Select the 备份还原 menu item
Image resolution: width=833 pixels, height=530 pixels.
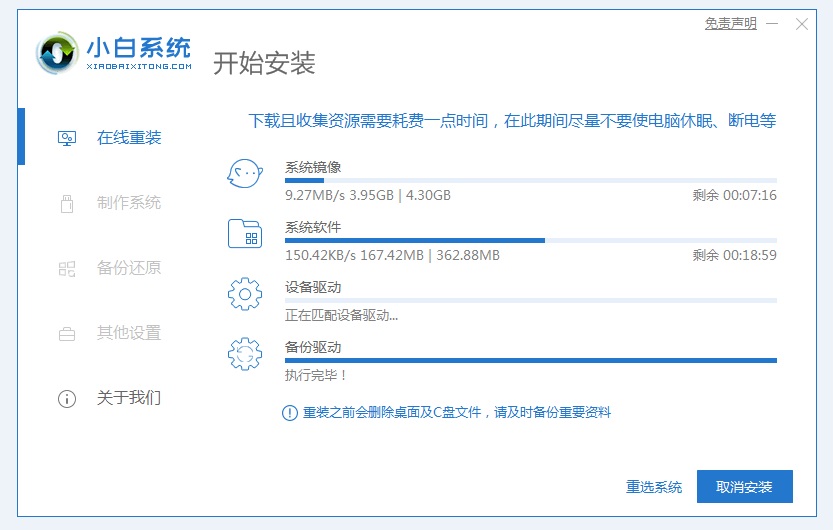click(x=129, y=268)
